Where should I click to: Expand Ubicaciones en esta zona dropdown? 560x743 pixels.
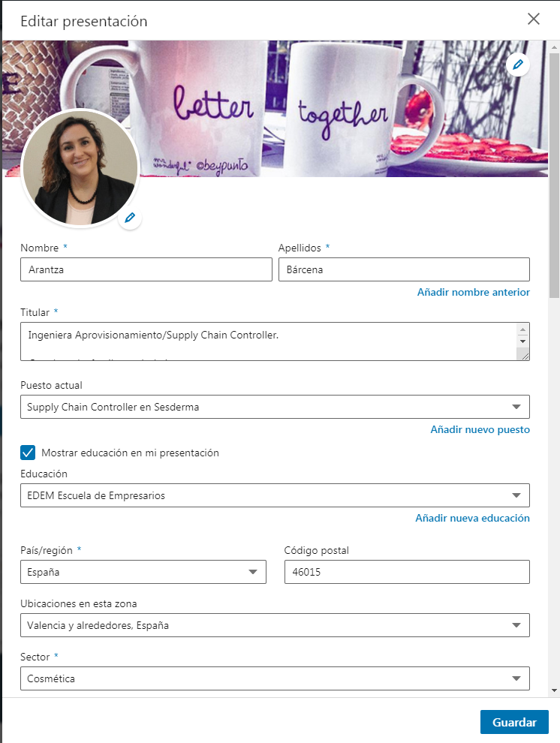(275, 625)
